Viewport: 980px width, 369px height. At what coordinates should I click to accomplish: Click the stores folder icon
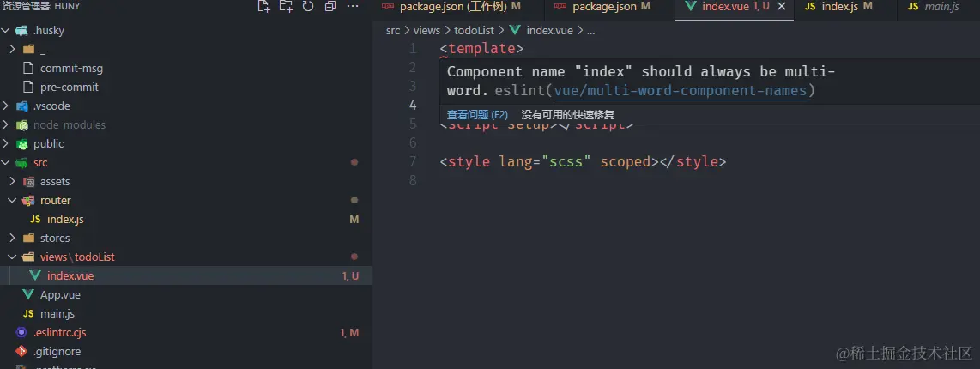pos(29,239)
